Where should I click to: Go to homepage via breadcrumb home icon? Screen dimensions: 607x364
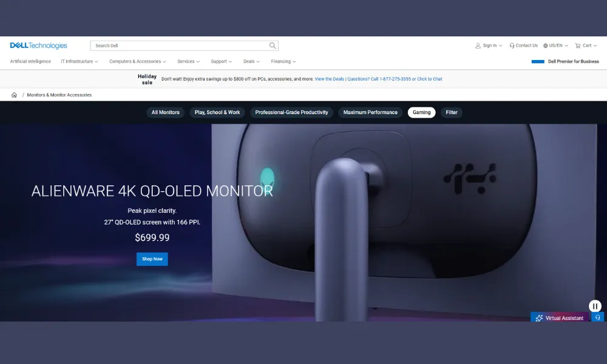click(x=15, y=95)
